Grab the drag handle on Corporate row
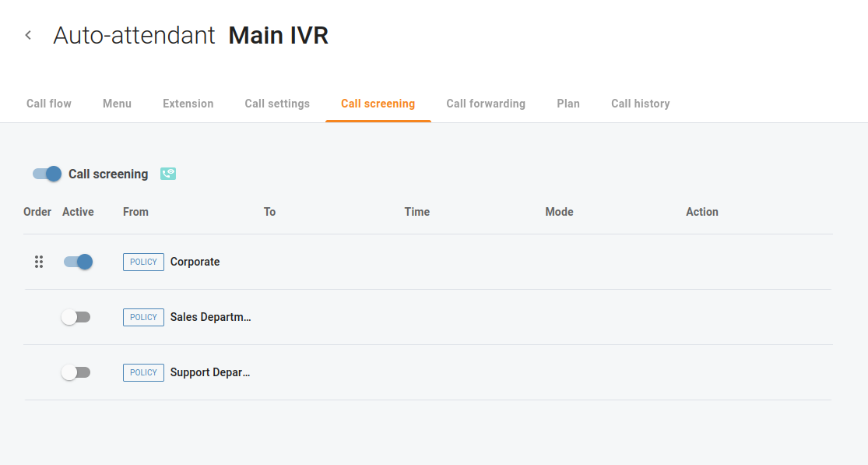 (x=39, y=262)
